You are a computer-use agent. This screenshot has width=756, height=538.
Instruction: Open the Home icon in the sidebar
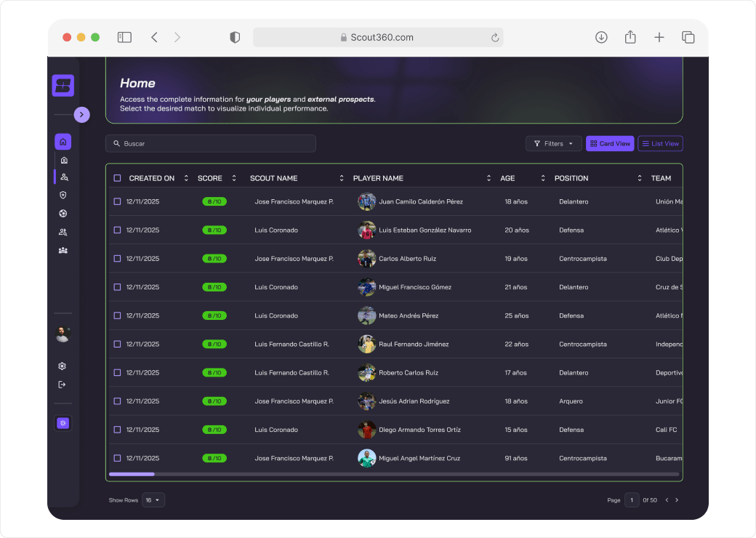point(63,142)
